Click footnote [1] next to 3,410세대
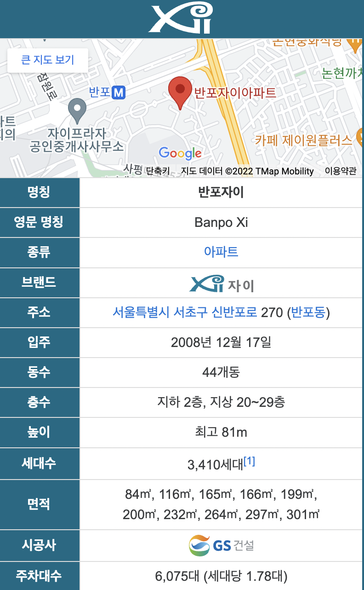 [x=249, y=461]
